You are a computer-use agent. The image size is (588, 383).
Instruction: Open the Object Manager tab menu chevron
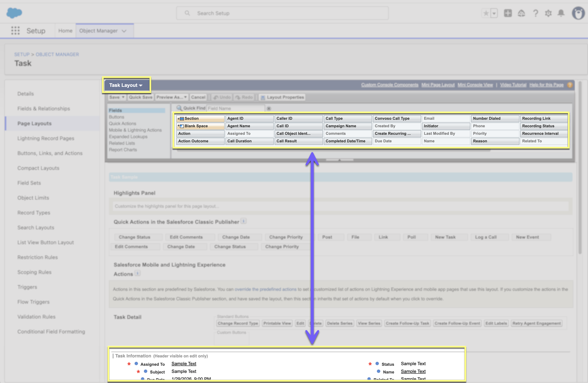click(124, 31)
